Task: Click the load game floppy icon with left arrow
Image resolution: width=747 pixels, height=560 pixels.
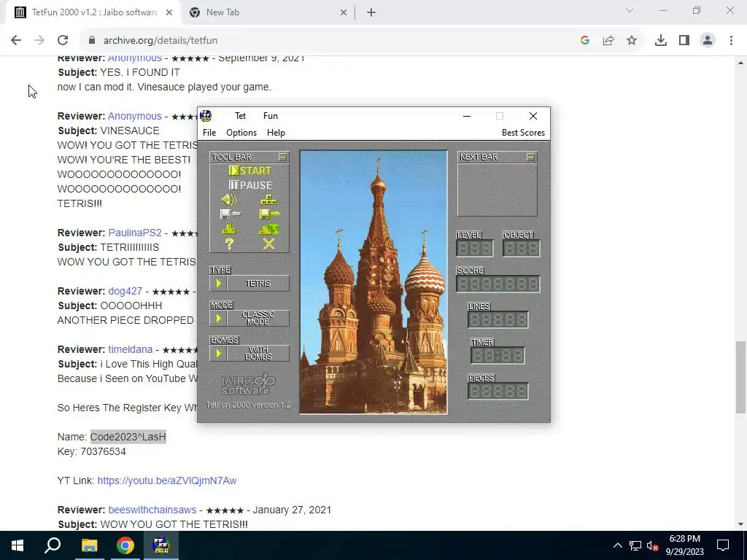Action: point(230,214)
